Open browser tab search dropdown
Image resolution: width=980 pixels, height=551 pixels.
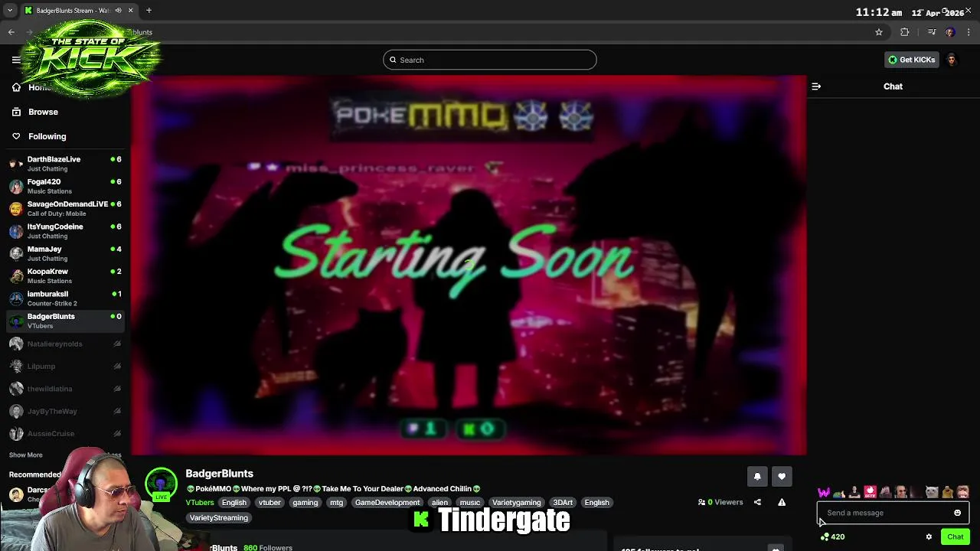pyautogui.click(x=9, y=11)
